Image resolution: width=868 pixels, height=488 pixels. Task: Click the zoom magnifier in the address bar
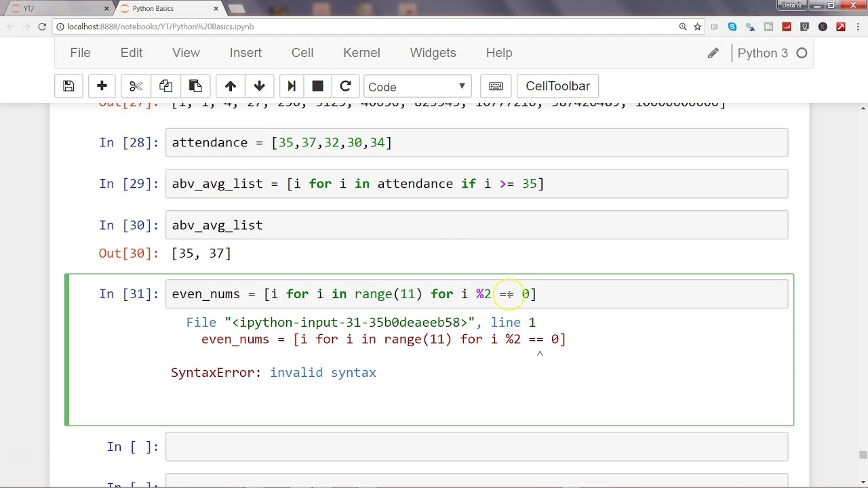pos(683,26)
